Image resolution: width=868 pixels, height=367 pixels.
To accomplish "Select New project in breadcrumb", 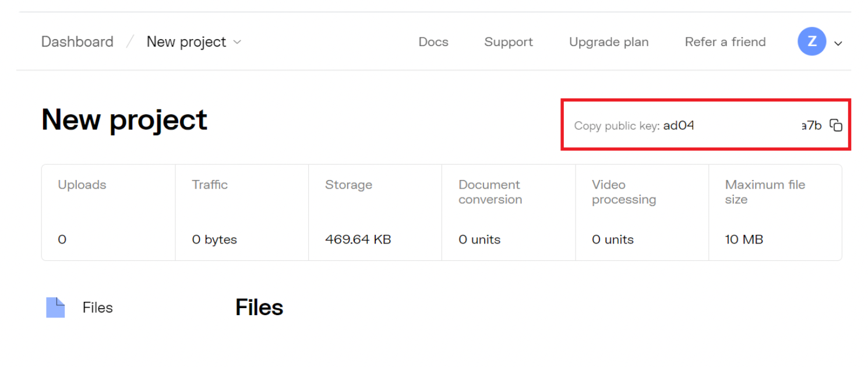I will coord(186,42).
